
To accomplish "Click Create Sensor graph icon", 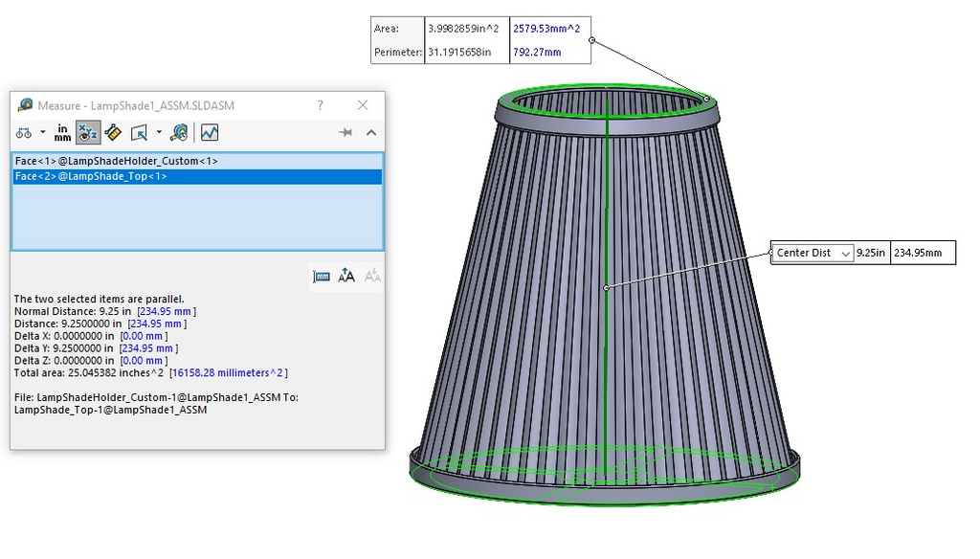I will tap(210, 132).
